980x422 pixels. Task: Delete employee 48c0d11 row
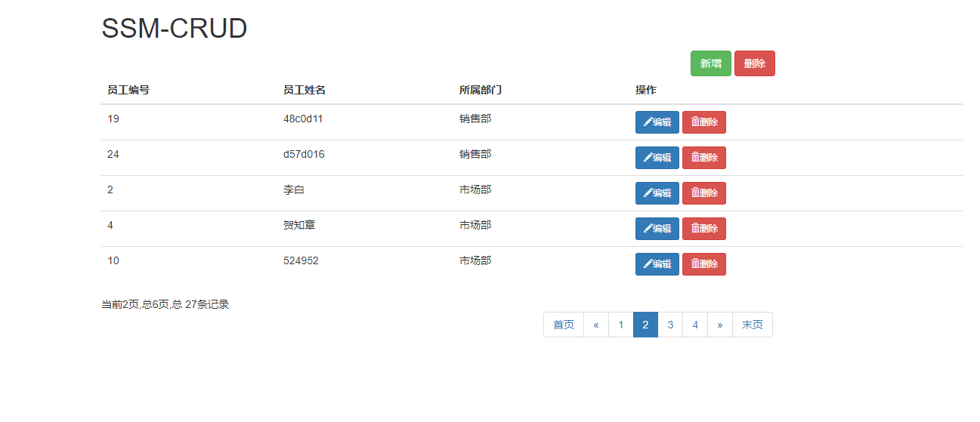[703, 122]
